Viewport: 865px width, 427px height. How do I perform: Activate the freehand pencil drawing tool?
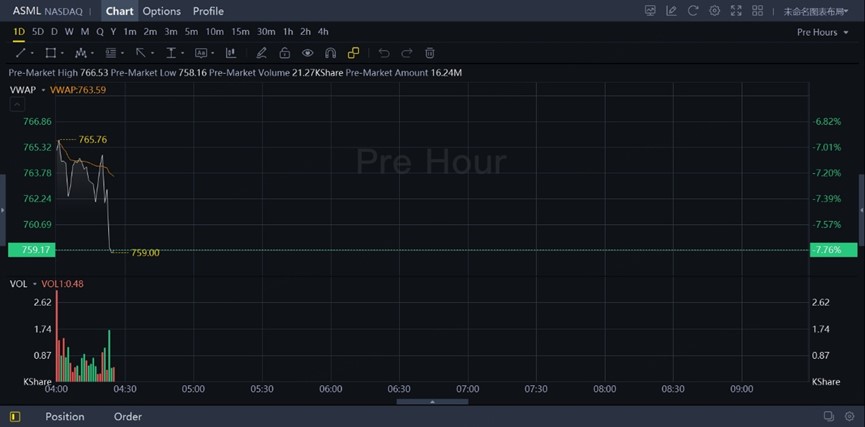click(261, 53)
